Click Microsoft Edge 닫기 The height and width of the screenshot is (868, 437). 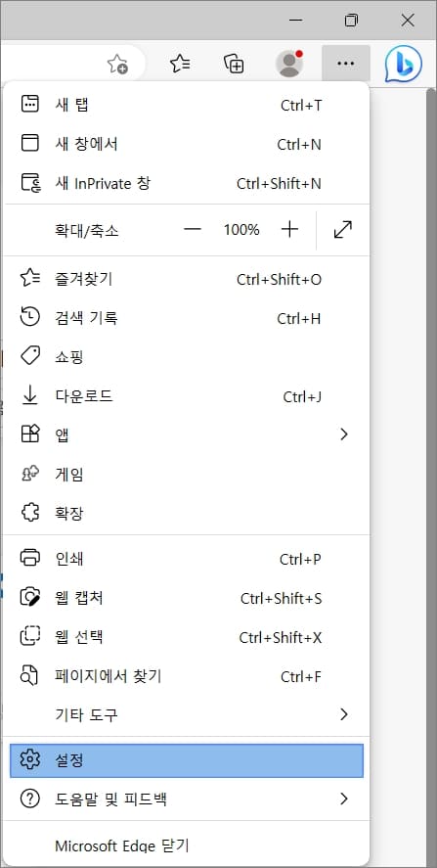[187, 845]
